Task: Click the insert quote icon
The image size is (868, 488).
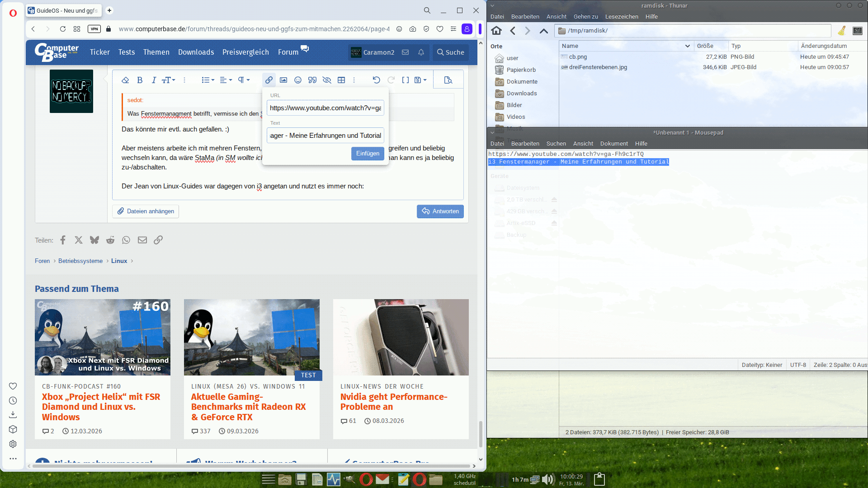Action: pos(312,80)
